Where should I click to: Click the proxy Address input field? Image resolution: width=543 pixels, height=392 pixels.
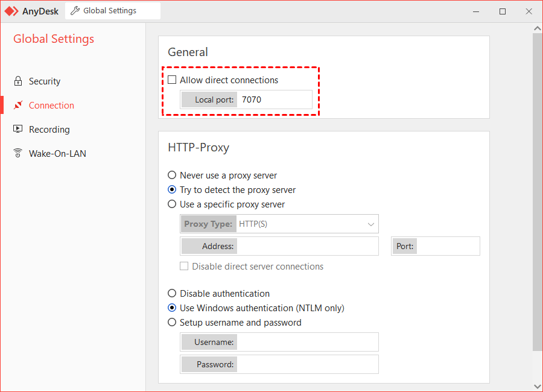(x=307, y=246)
